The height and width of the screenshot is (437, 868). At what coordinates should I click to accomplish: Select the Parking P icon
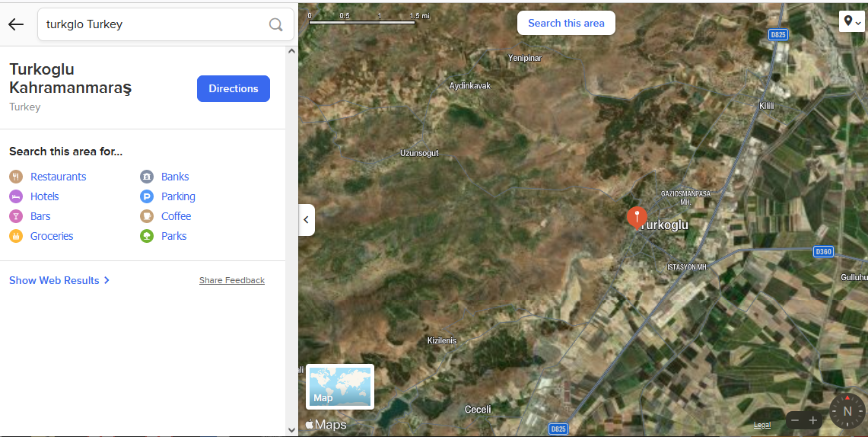click(x=147, y=196)
